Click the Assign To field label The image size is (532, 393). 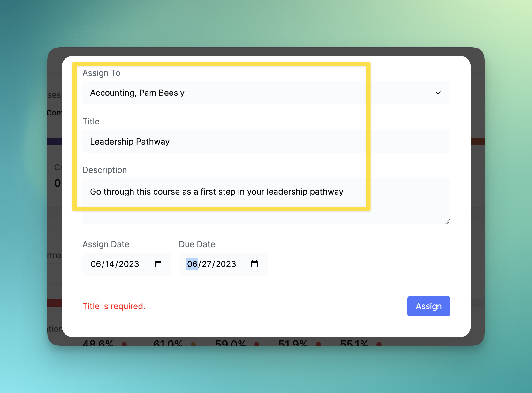pyautogui.click(x=102, y=73)
